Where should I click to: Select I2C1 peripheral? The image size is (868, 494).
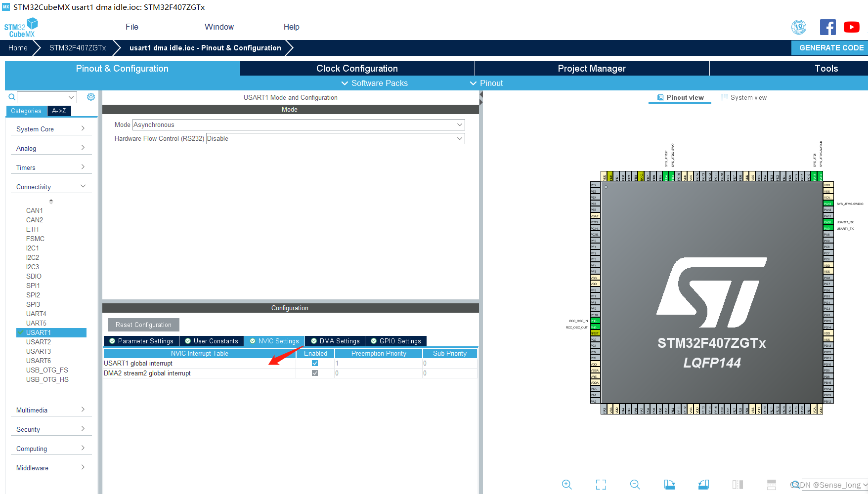(33, 248)
